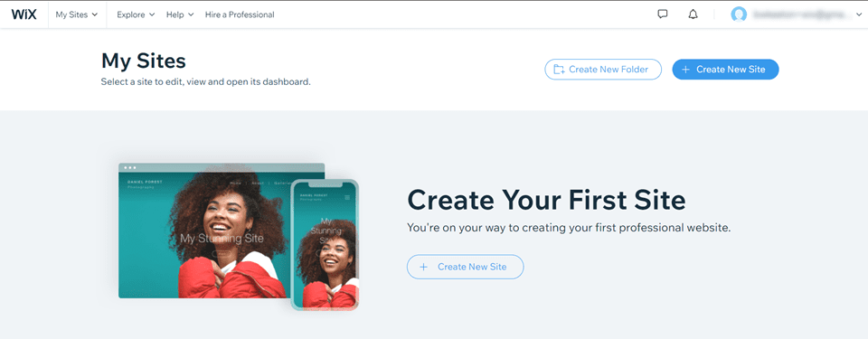Expand the Explore dropdown menu
868x339 pixels.
click(x=136, y=14)
